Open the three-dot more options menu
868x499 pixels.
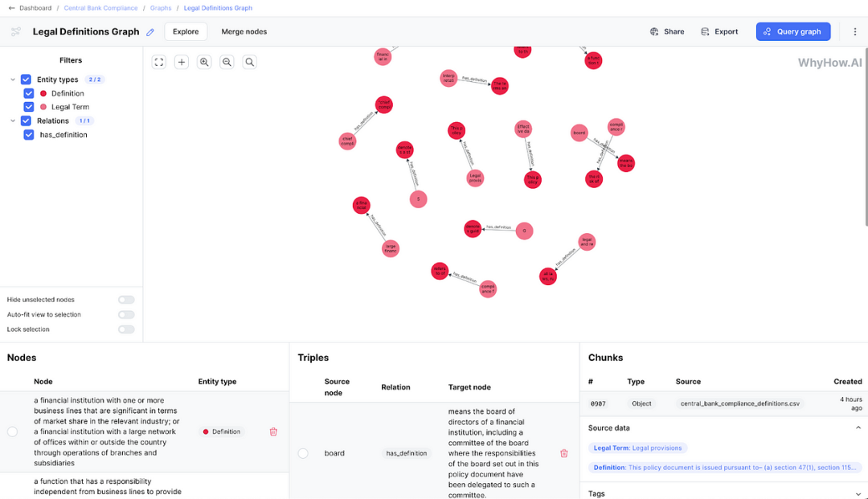point(854,31)
